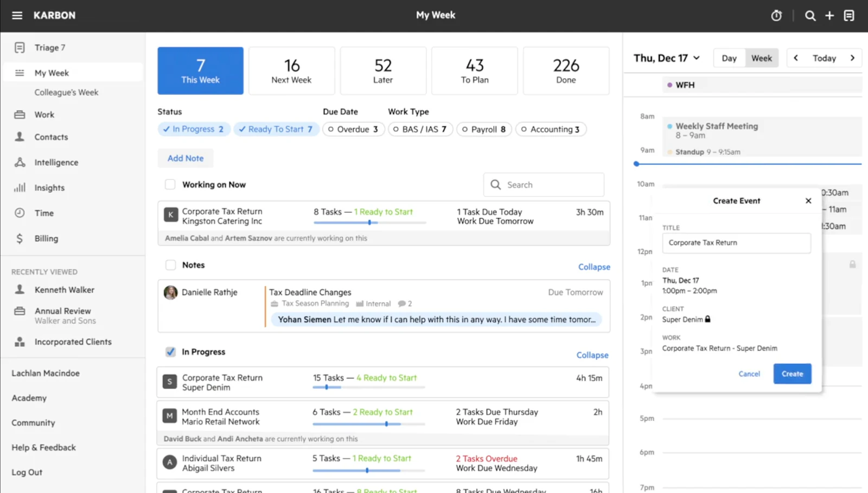Check the Notes section checkbox
868x493 pixels.
tap(170, 265)
